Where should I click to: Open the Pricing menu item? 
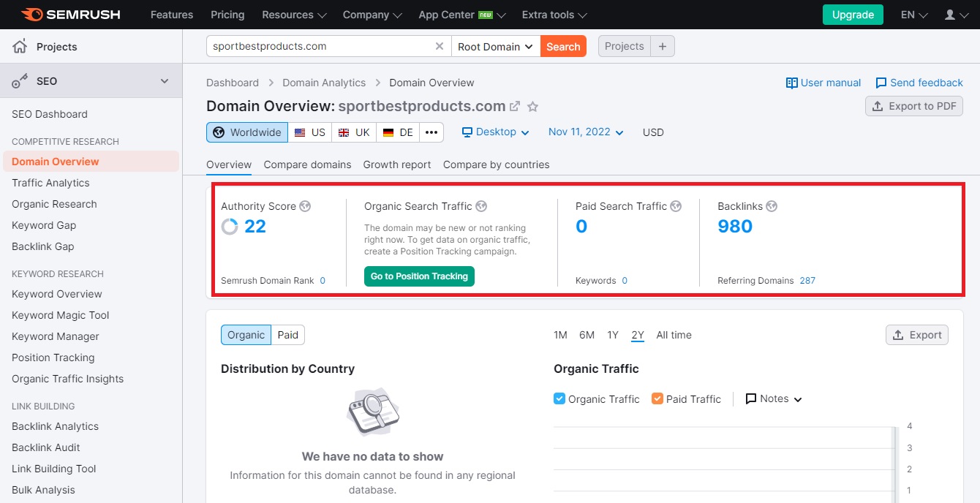pos(227,15)
